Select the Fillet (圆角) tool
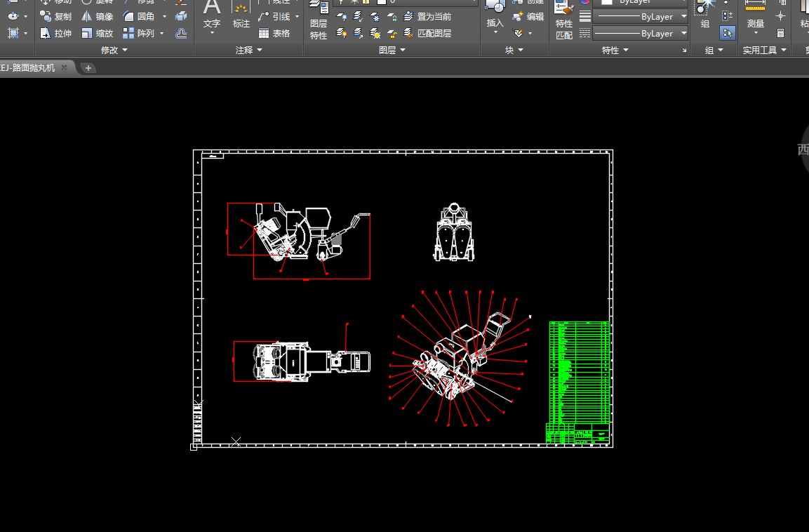Viewport: 809px width, 532px height. click(x=139, y=17)
